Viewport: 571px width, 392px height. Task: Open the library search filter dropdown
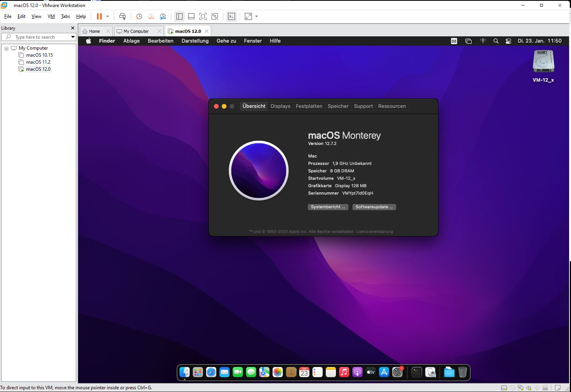tap(73, 37)
